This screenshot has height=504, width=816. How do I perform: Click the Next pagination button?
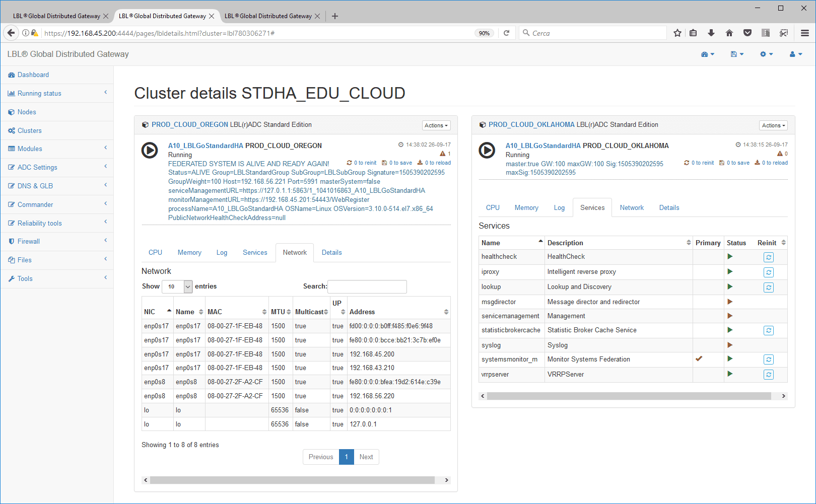click(366, 457)
